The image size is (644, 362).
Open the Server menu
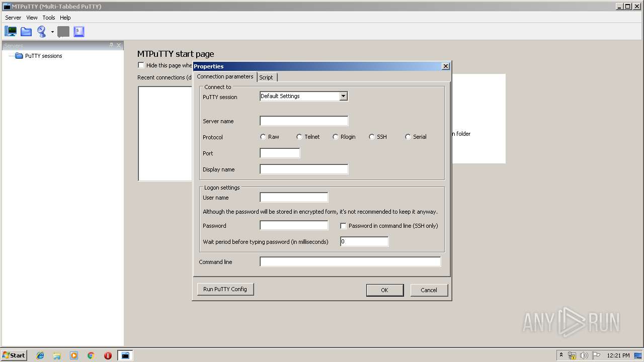13,18
